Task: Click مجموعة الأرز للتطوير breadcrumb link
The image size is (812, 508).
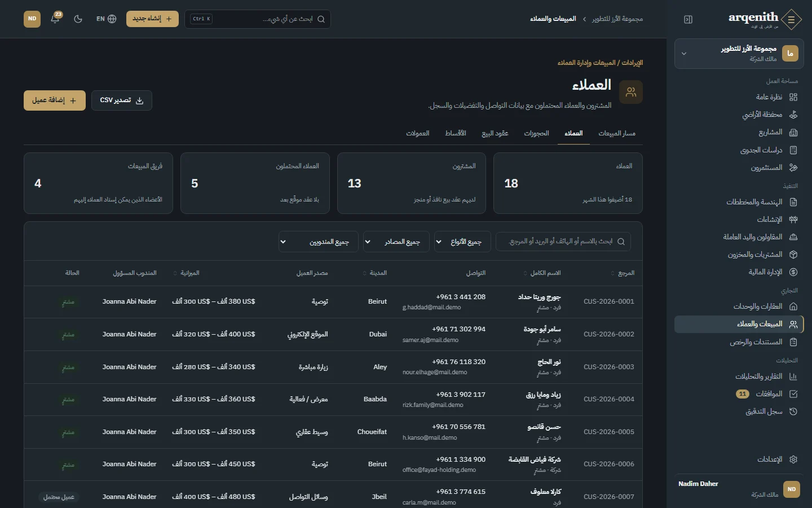Action: coord(617,19)
